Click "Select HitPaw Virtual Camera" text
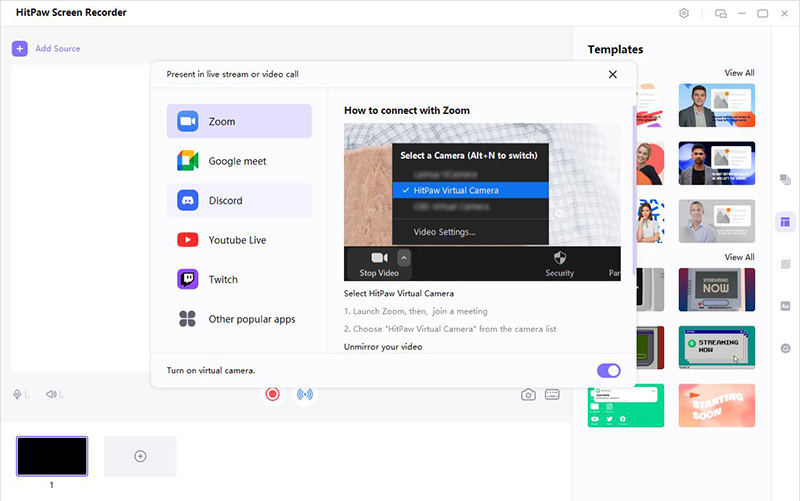 (x=399, y=293)
